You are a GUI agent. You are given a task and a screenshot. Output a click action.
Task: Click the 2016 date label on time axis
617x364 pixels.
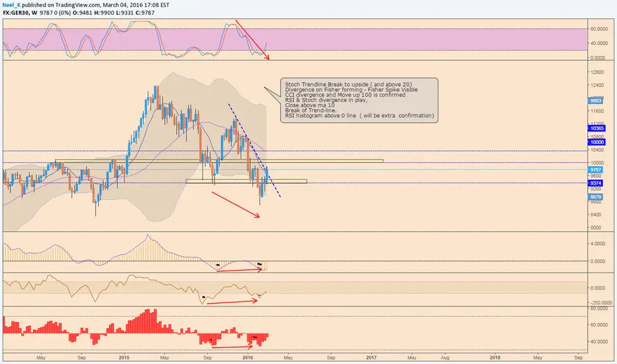click(248, 357)
